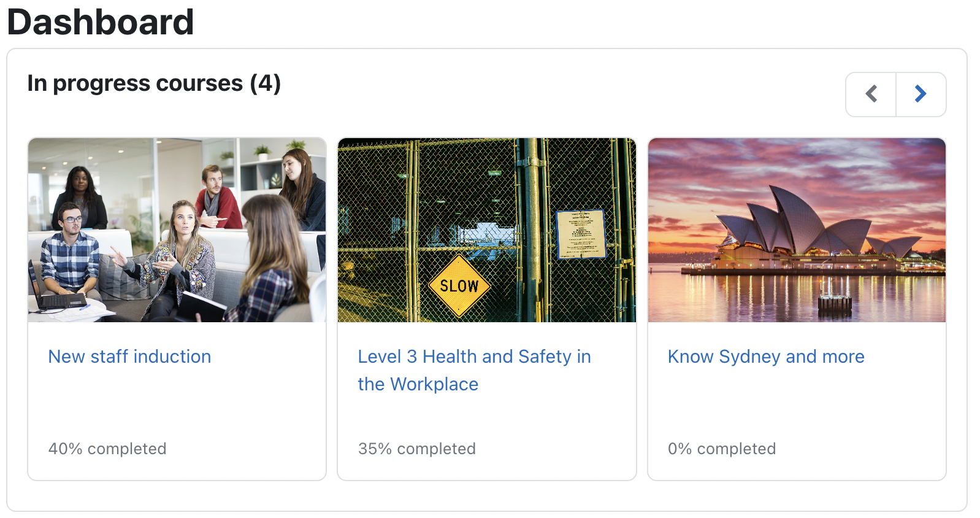This screenshot has width=980, height=518.
Task: Open the New staff induction course image
Action: tap(177, 230)
